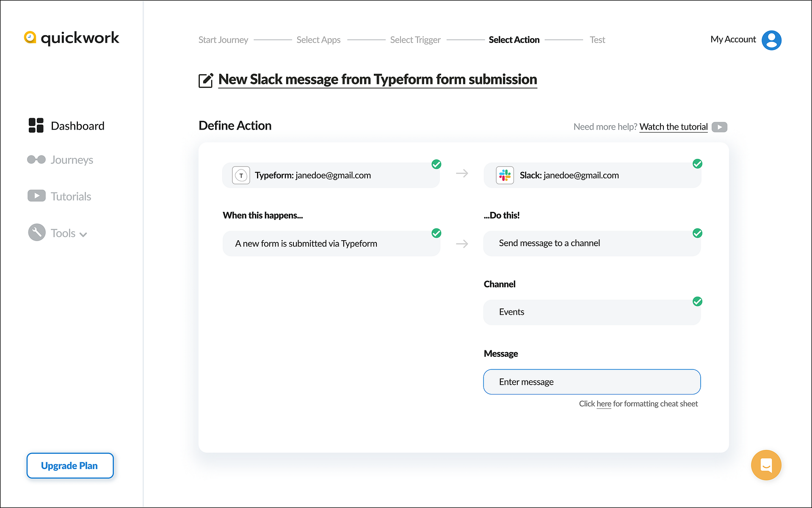Click the Define Action heading
Screen dimensions: 812x508
[235, 126]
